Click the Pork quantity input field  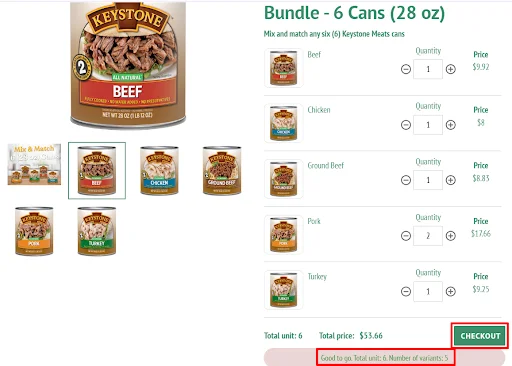tap(428, 236)
